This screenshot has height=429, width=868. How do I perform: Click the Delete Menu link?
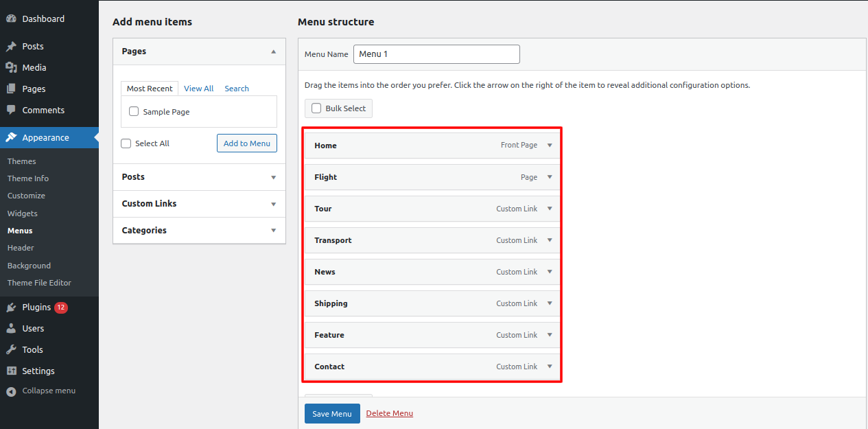389,413
